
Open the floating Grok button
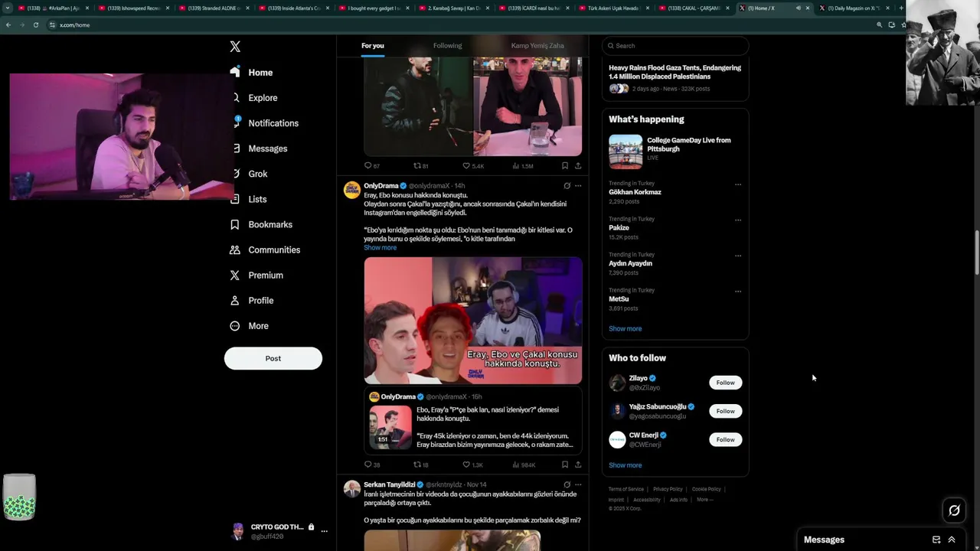coord(954,510)
